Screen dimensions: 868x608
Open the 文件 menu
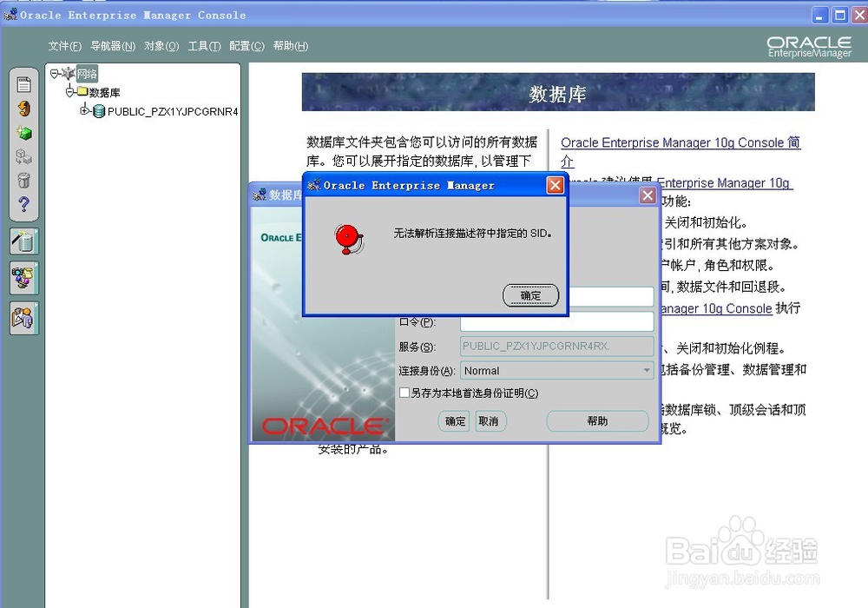tap(62, 46)
